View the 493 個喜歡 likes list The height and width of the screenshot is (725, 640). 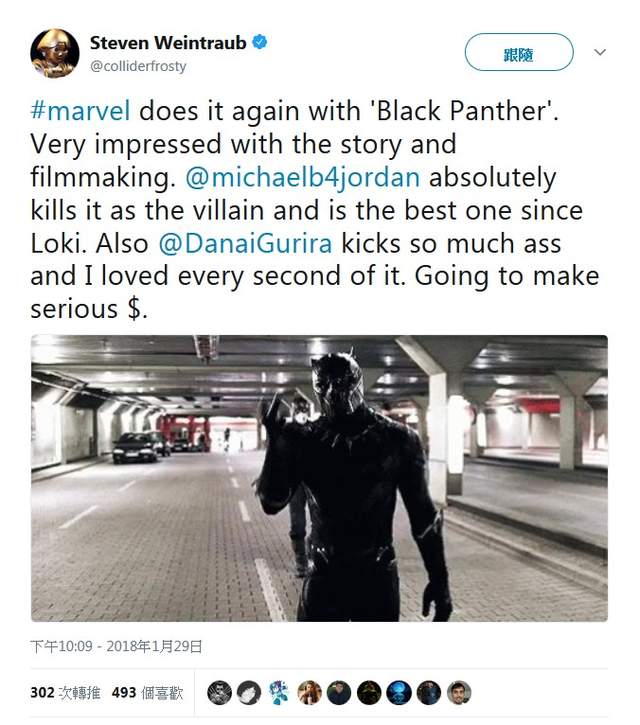(148, 691)
